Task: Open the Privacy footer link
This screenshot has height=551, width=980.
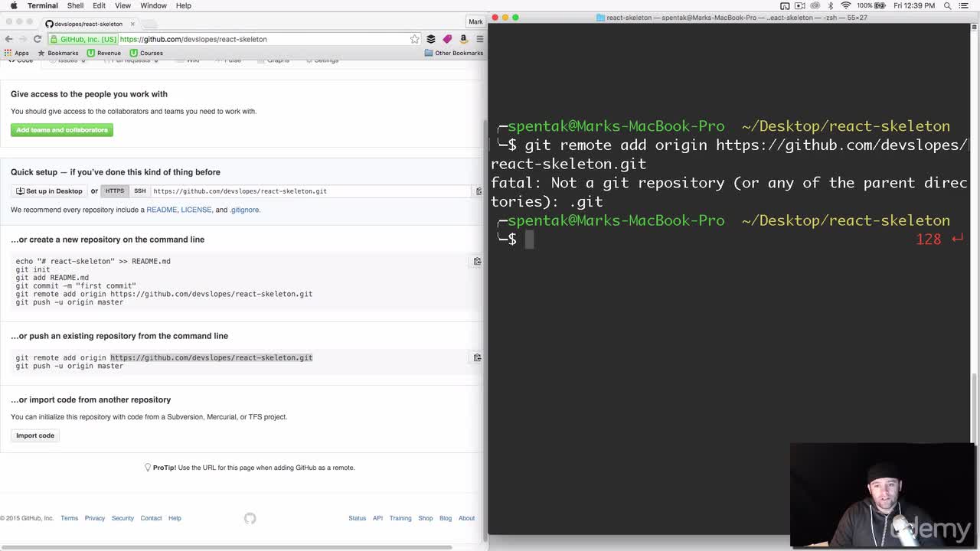Action: [95, 518]
